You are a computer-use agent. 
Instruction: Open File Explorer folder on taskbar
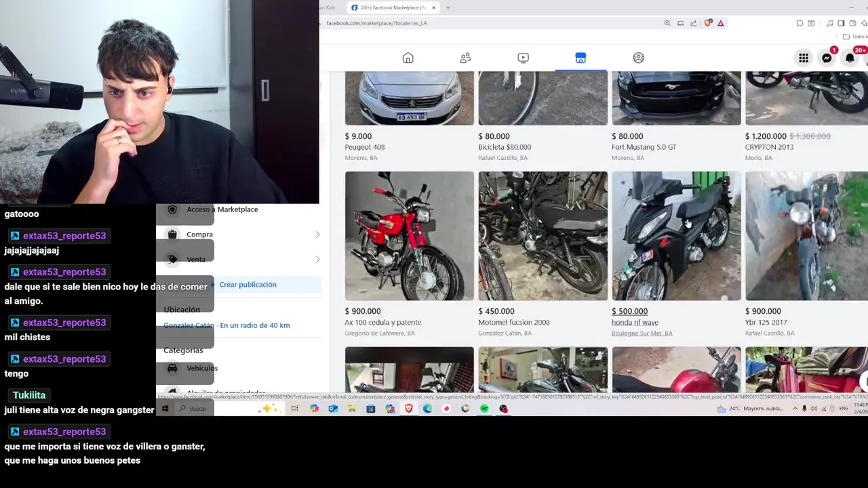tap(351, 409)
